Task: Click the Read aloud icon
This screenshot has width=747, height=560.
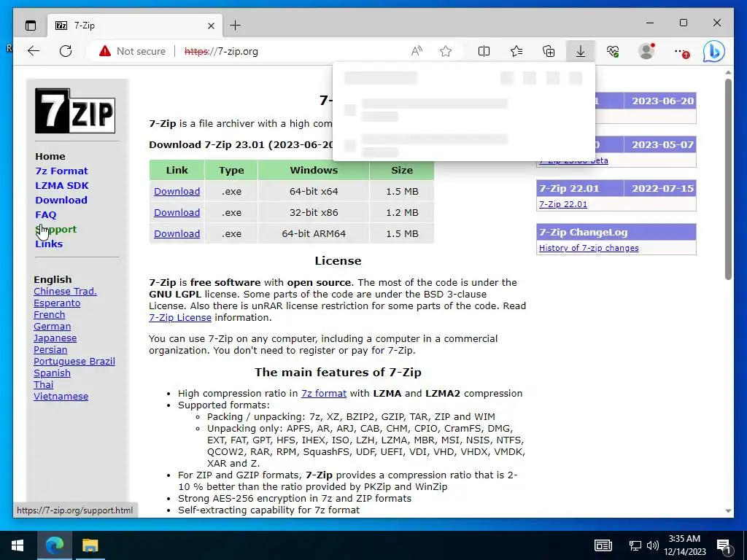Action: [x=417, y=51]
